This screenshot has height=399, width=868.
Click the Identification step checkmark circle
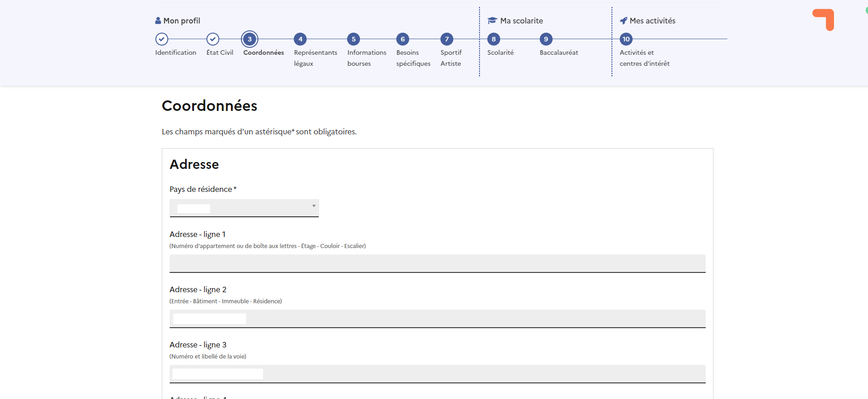(x=161, y=39)
